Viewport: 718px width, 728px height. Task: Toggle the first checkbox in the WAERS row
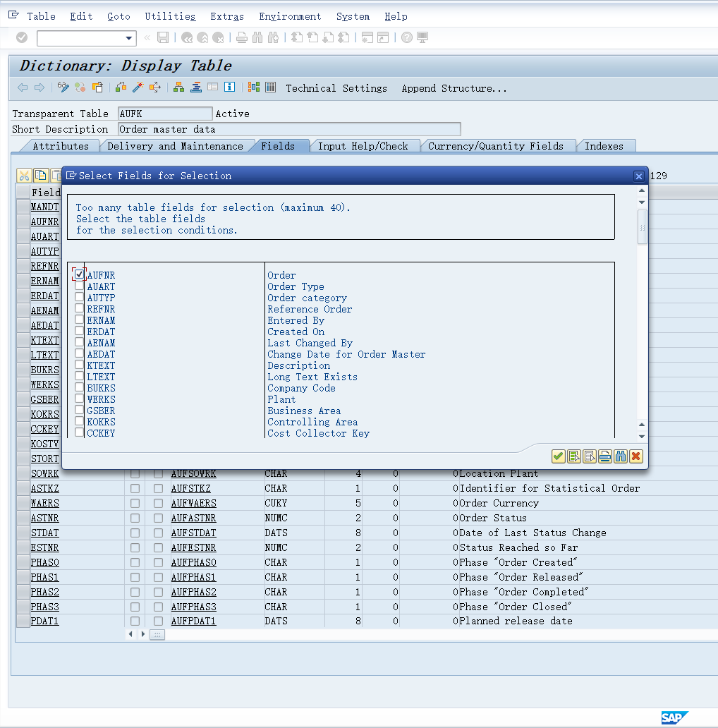(x=135, y=503)
